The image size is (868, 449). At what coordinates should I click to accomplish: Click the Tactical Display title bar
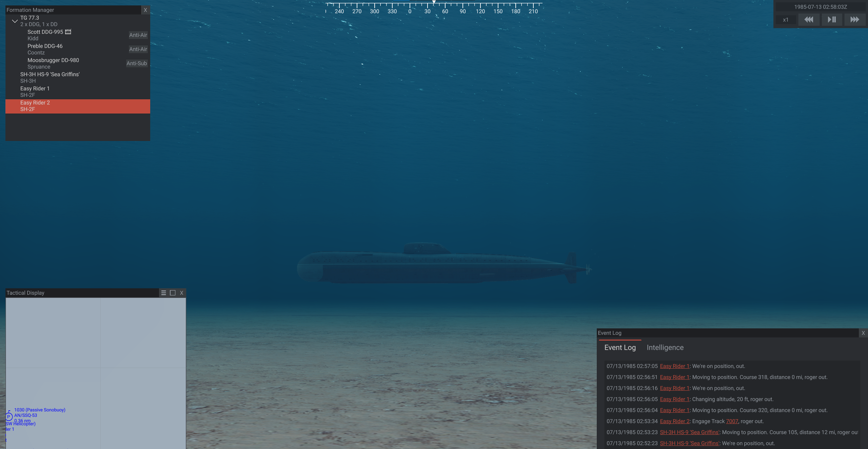(x=82, y=293)
